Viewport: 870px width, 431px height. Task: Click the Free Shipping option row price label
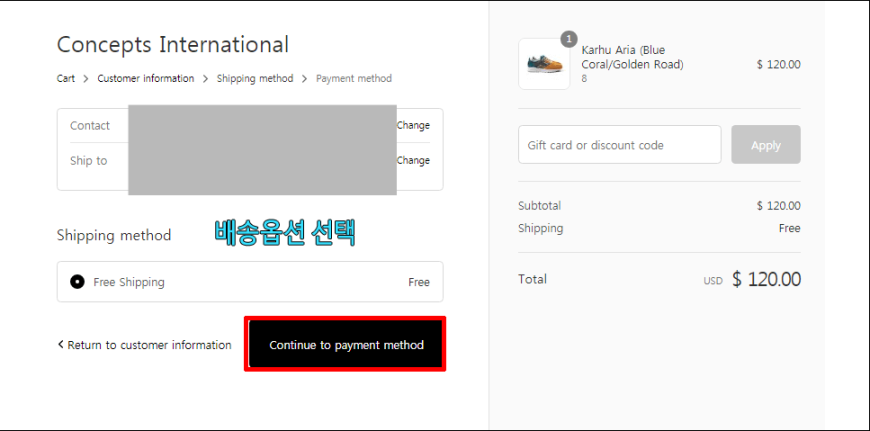(x=419, y=282)
